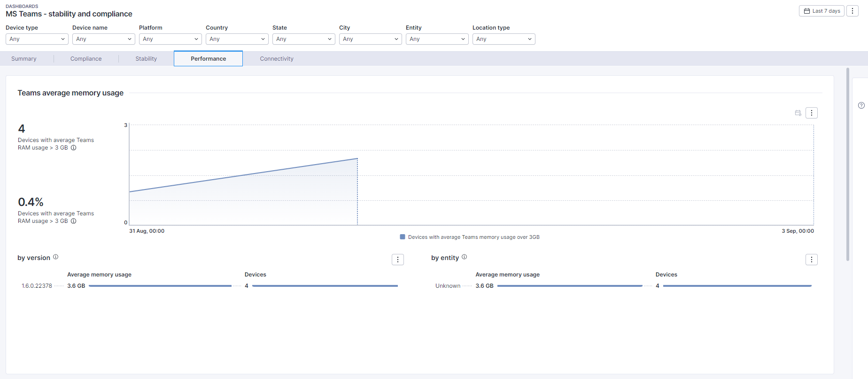Expand the Country filter dropdown
Image resolution: width=868 pixels, height=379 pixels.
point(237,39)
